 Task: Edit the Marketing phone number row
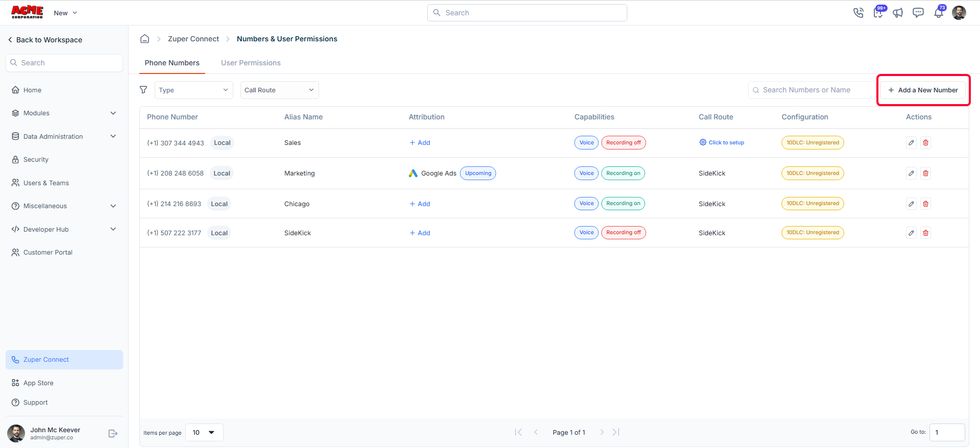pyautogui.click(x=911, y=173)
